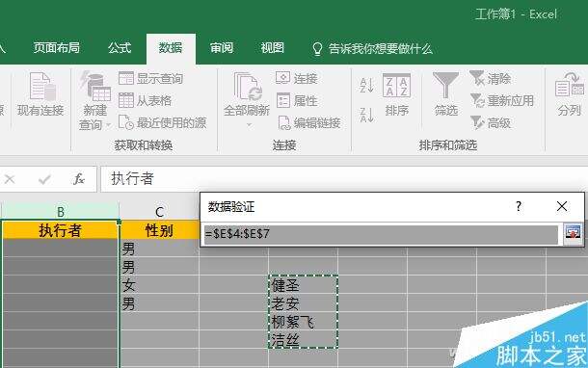This screenshot has height=368, width=588.
Task: Click the 女 cell in column C
Action: (159, 285)
